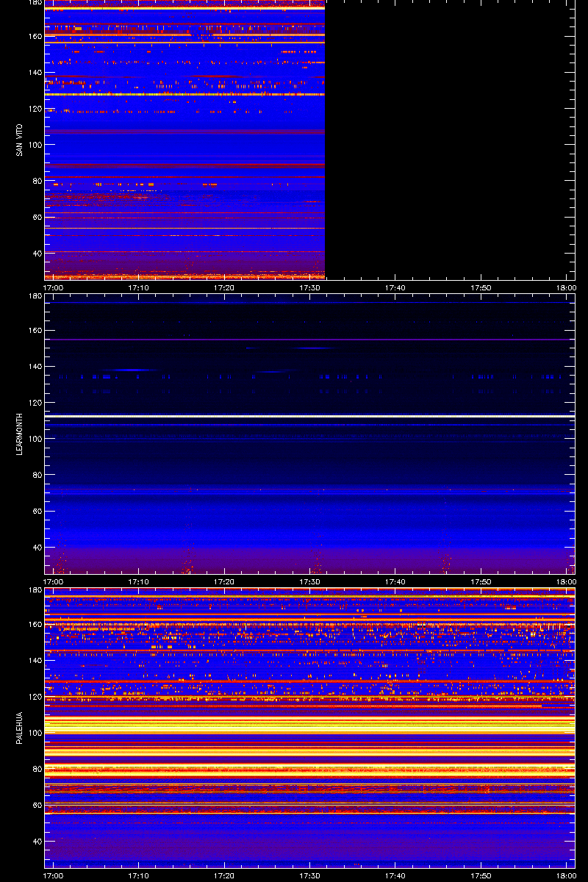This screenshot has width=588, height=882.
Task: Pick the 17:00 label under Palehua plot
Action: point(54,875)
